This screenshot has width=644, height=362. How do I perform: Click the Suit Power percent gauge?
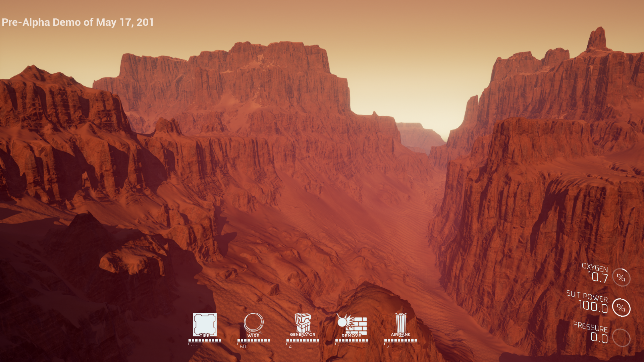pyautogui.click(x=621, y=308)
